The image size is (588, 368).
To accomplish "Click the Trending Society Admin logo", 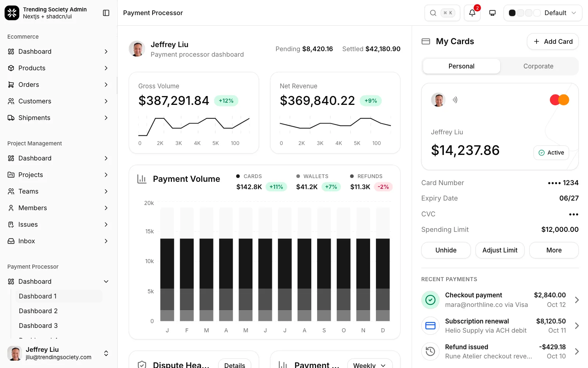I will coord(12,13).
